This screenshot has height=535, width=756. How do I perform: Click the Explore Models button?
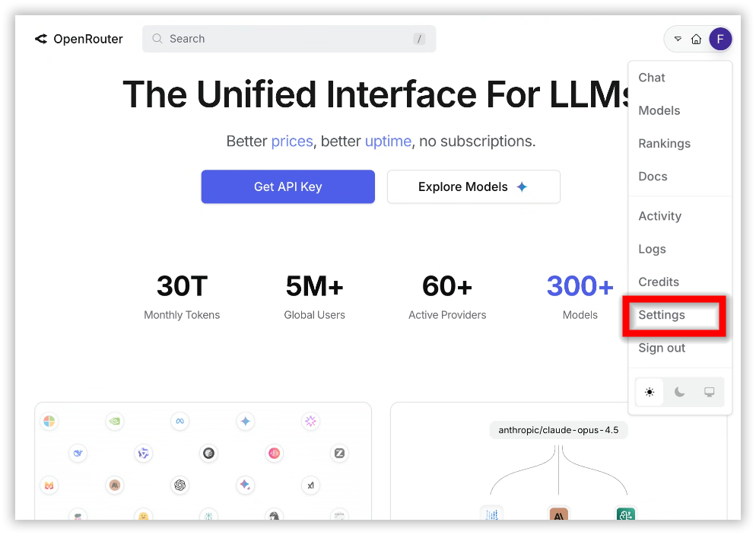click(473, 186)
